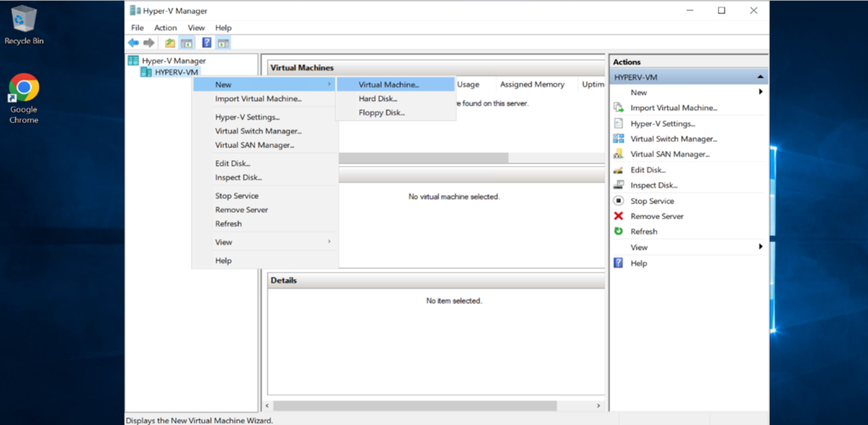
Task: Click 'No virtual machine selected.' text
Action: (x=454, y=197)
